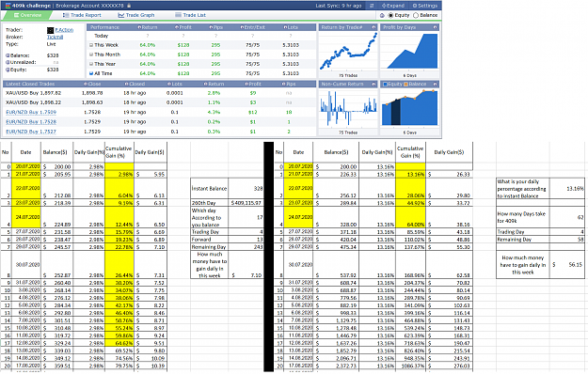Click the info icon beside Closed column header
Image resolution: width=588 pixels, height=374 pixels.
[126, 85]
